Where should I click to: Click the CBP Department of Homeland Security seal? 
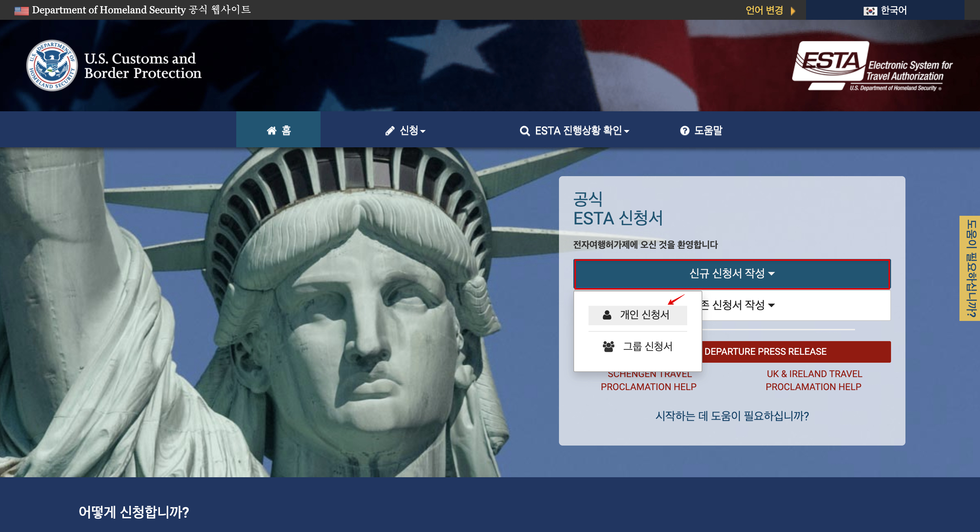(x=52, y=66)
